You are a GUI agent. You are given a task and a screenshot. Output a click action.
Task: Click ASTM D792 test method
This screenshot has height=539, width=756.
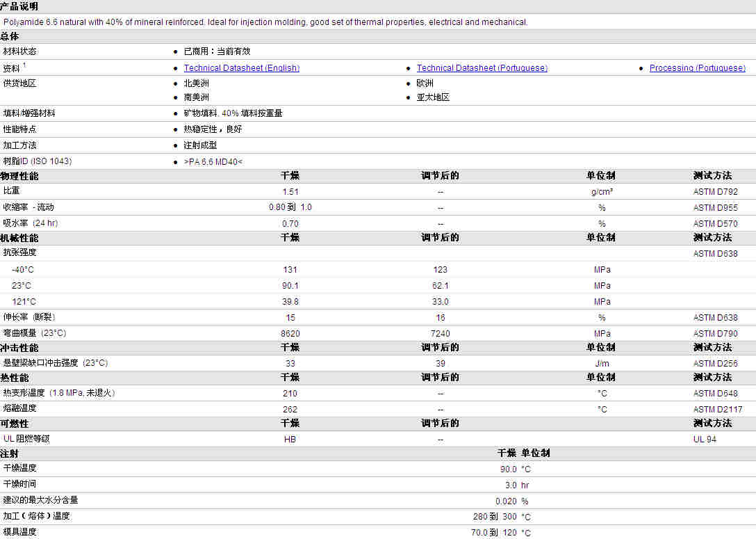pos(716,191)
